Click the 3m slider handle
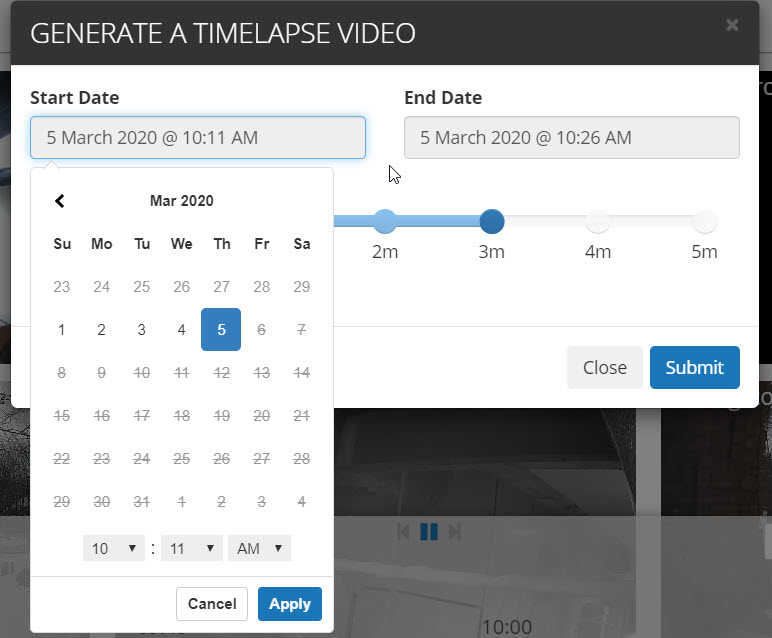The image size is (772, 638). coord(492,221)
